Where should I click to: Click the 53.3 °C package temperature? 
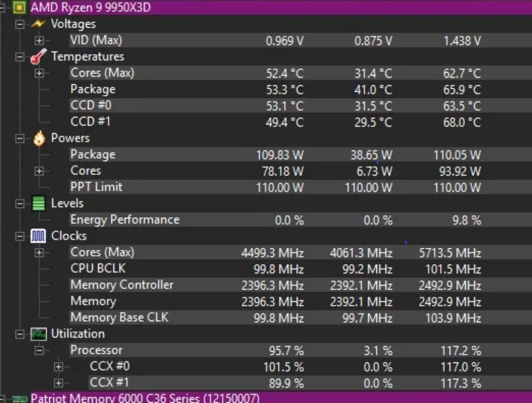[x=284, y=90]
